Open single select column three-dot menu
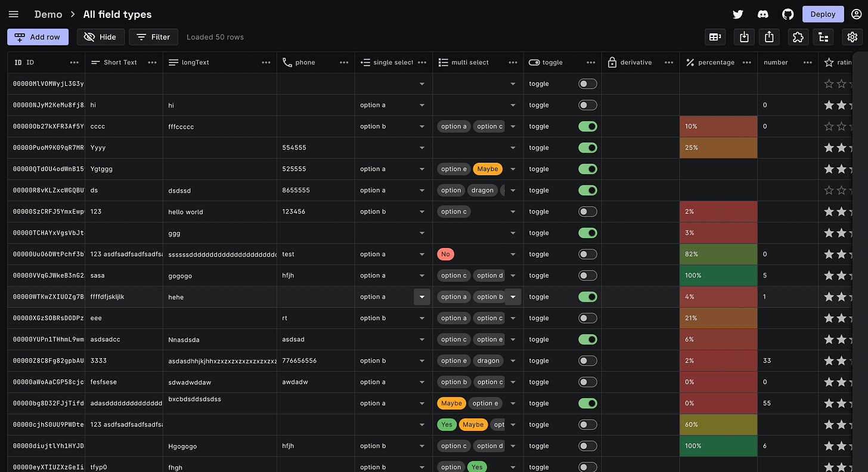 click(422, 63)
